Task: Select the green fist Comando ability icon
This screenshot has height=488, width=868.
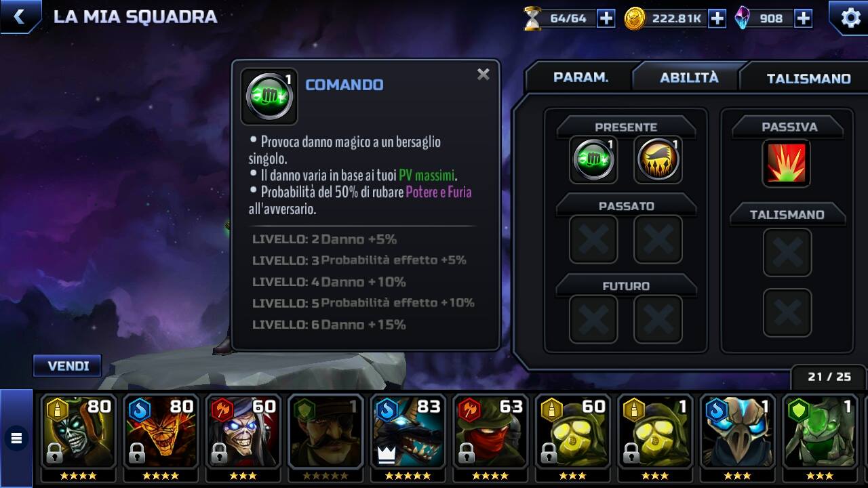Action: click(593, 160)
